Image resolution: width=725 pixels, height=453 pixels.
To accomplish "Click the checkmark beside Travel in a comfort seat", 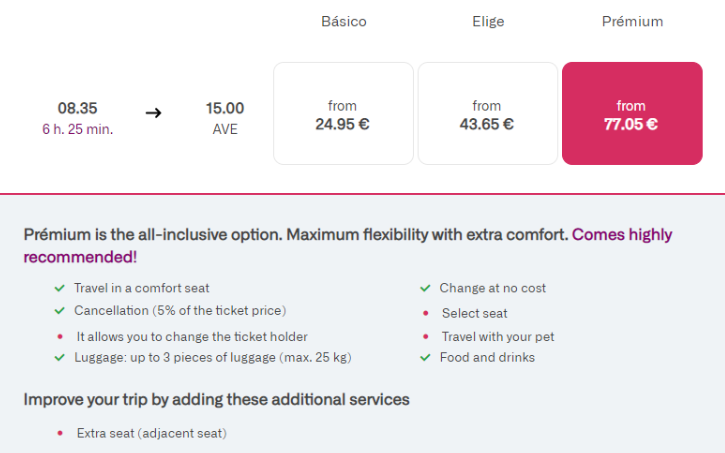I will click(60, 288).
